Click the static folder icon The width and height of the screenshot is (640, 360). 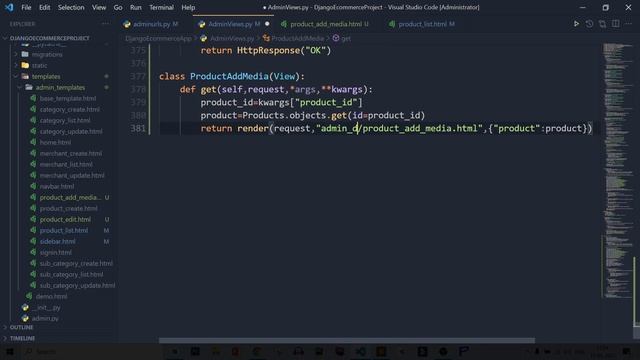25,65
